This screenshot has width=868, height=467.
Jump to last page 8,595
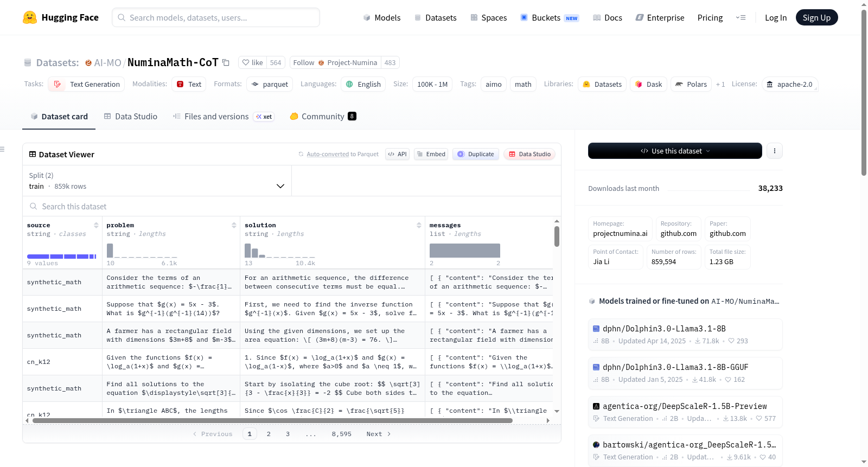pyautogui.click(x=342, y=434)
